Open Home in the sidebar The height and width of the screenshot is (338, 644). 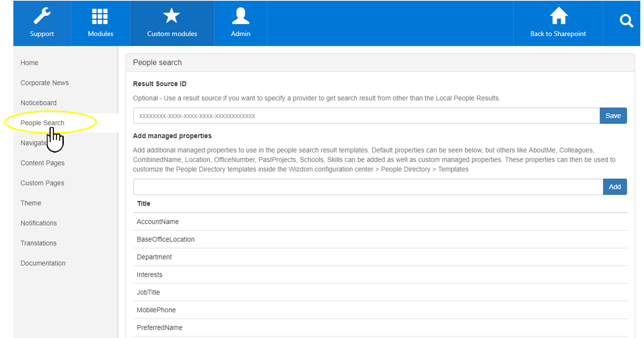click(x=29, y=63)
